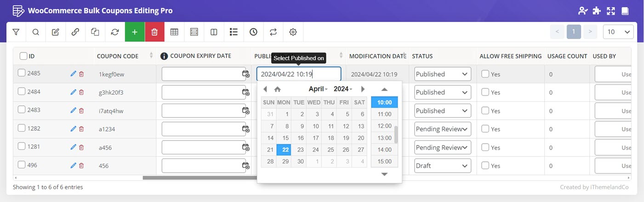Edit coupon 1282 with pencil icon
Image resolution: width=644 pixels, height=202 pixels.
point(73,129)
